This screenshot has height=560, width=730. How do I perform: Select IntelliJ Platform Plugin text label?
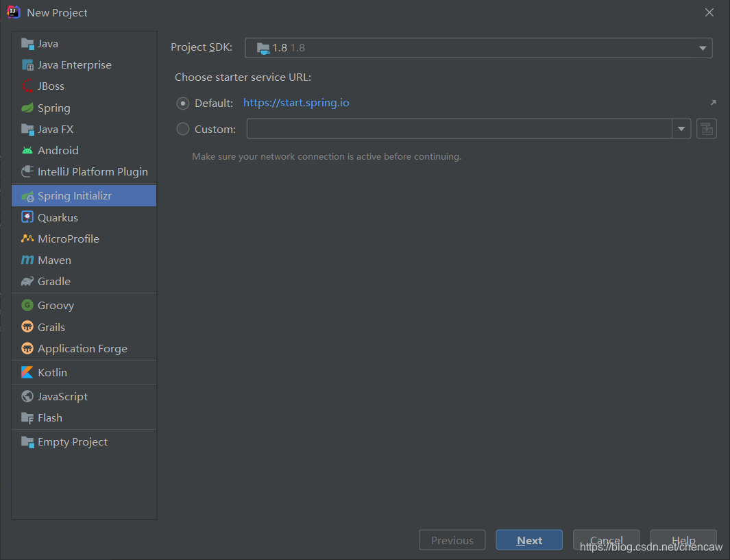(x=93, y=172)
